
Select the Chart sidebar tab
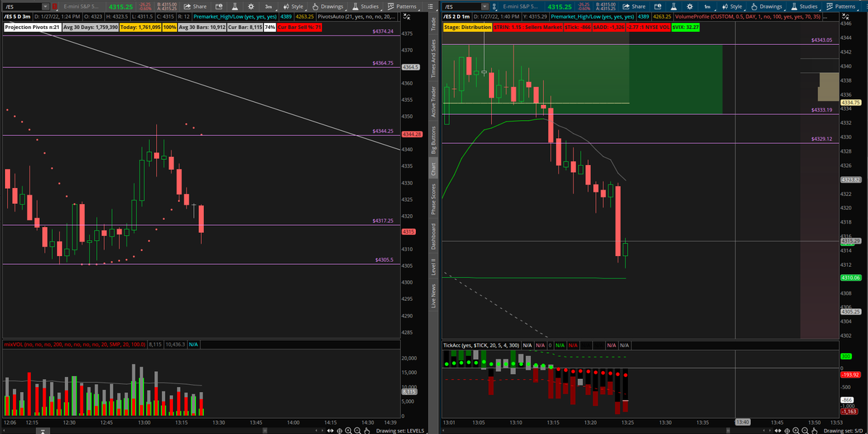pyautogui.click(x=433, y=169)
